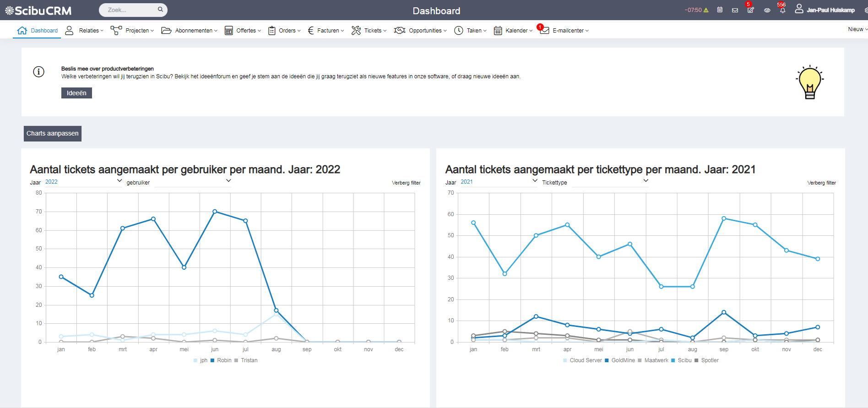Click the Scibu sep data point at 58
This screenshot has height=408, width=868.
pyautogui.click(x=724, y=218)
